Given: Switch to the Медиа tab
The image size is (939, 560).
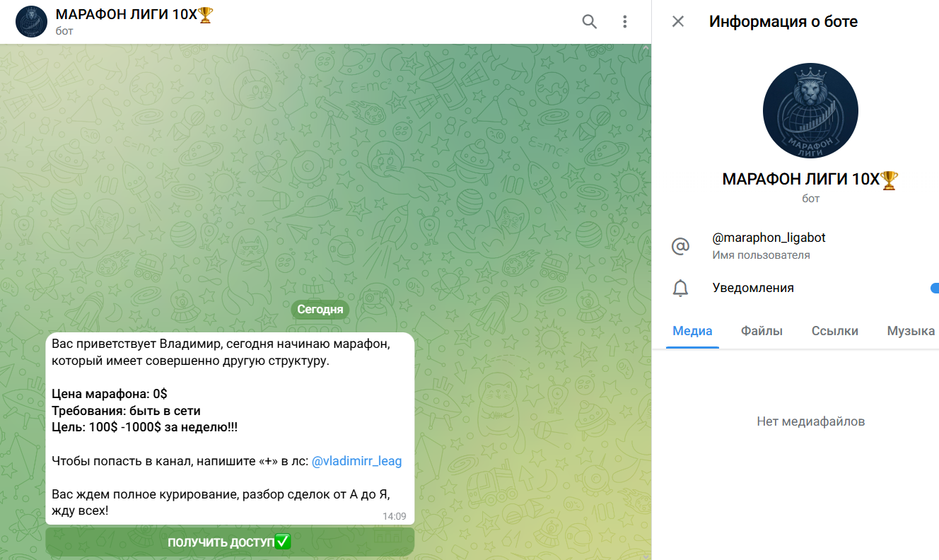Looking at the screenshot, I should click(x=692, y=331).
